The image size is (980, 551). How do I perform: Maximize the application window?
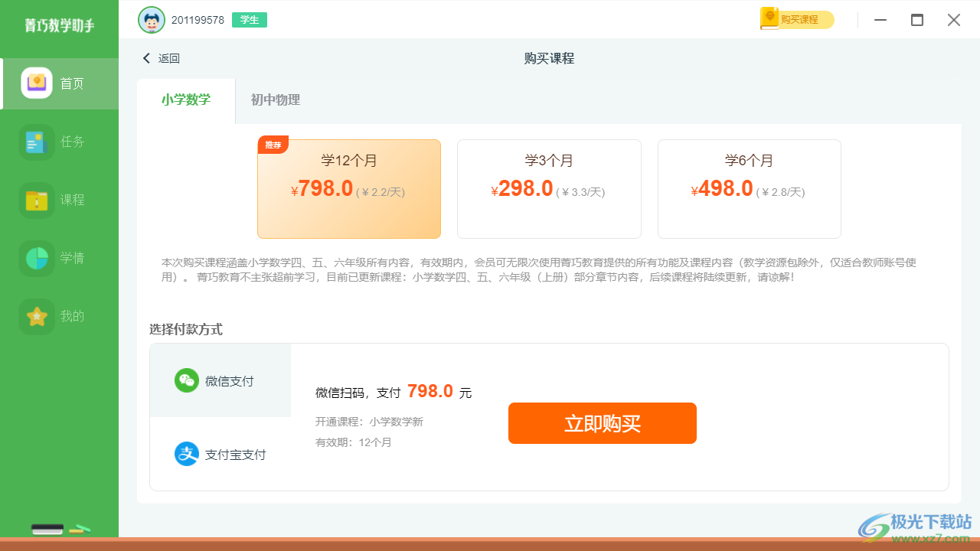tap(916, 20)
